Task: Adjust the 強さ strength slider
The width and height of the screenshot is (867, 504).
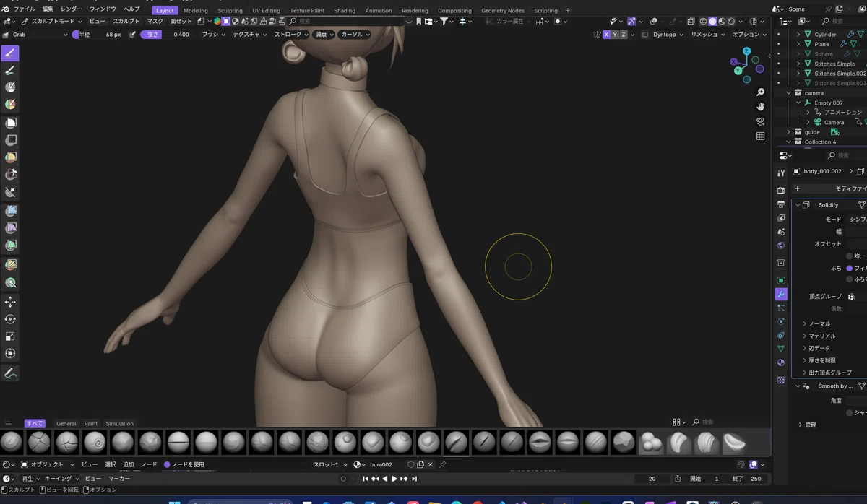Action: point(167,35)
